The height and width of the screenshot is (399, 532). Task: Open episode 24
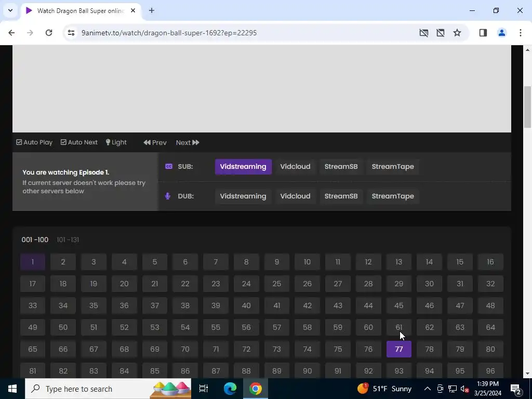246,284
